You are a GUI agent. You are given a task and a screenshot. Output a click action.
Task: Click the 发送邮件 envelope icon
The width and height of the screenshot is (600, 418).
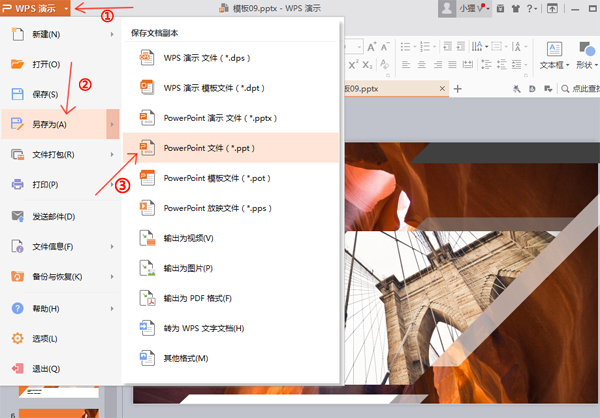(x=17, y=216)
